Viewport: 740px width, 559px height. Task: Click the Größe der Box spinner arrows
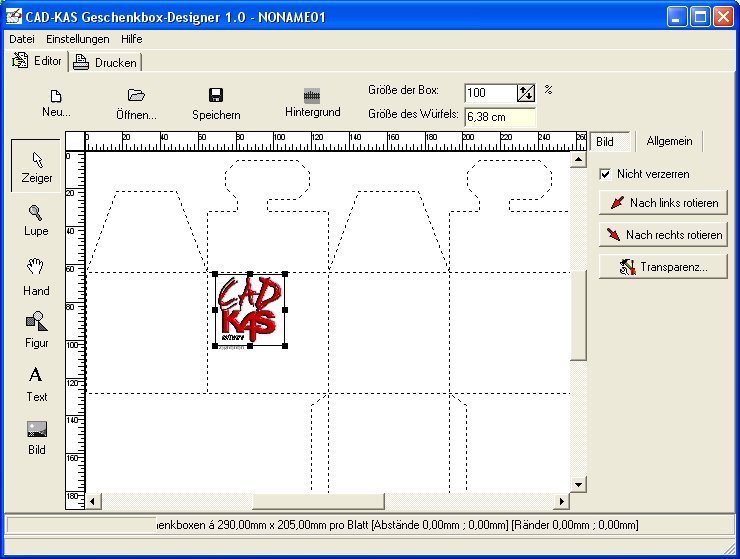coord(526,93)
